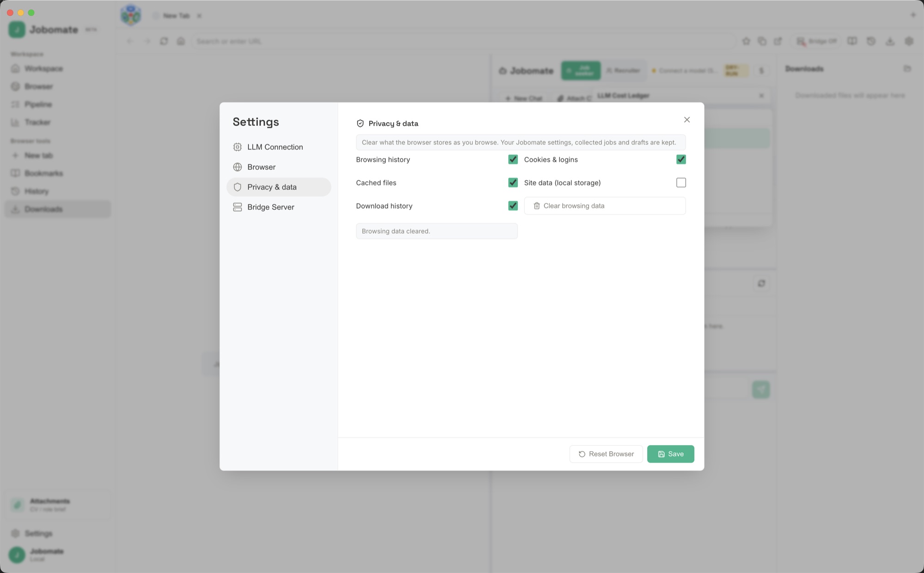Viewport: 924px width, 573px height.
Task: Open the gear settings icon in the toolbar
Action: point(909,41)
